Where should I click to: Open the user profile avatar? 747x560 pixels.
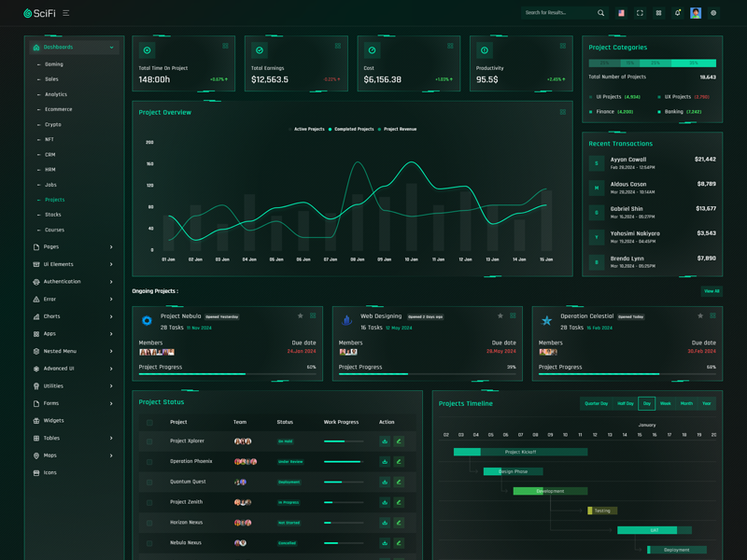(696, 13)
